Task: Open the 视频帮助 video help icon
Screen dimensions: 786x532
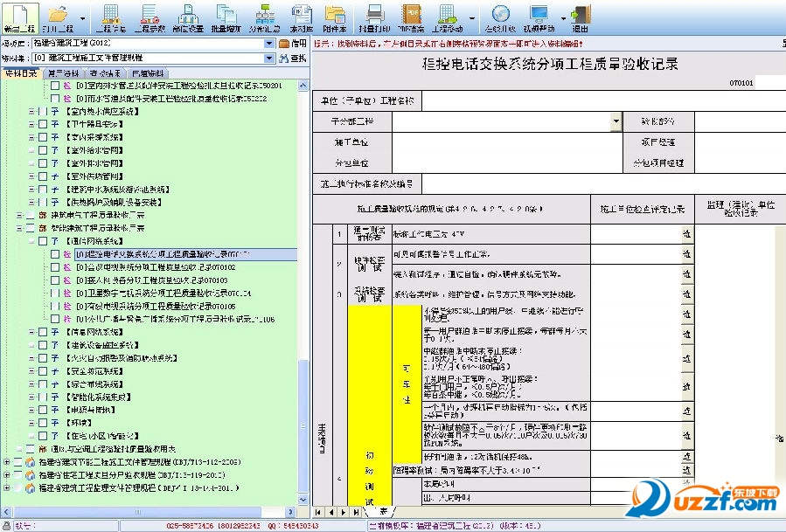Action: tap(539, 17)
